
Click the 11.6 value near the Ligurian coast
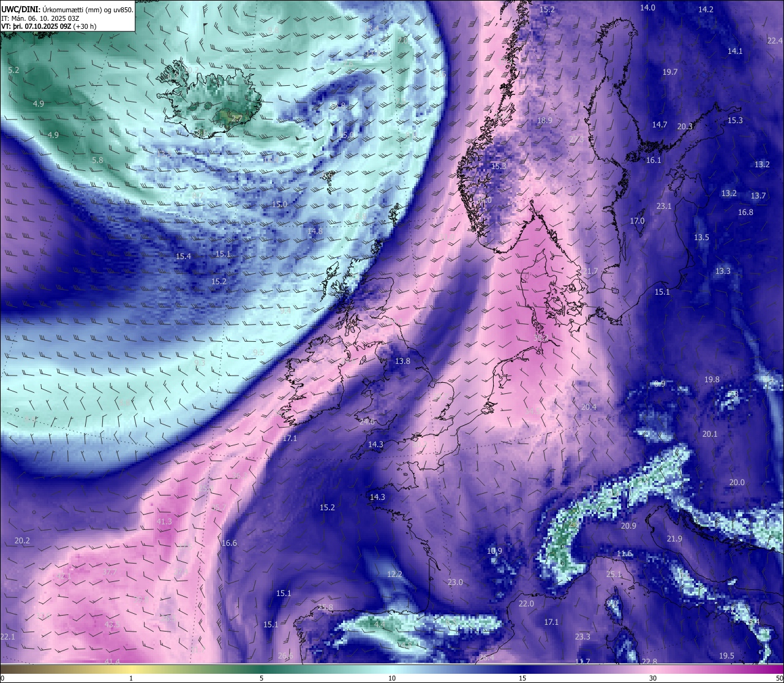pyautogui.click(x=624, y=553)
